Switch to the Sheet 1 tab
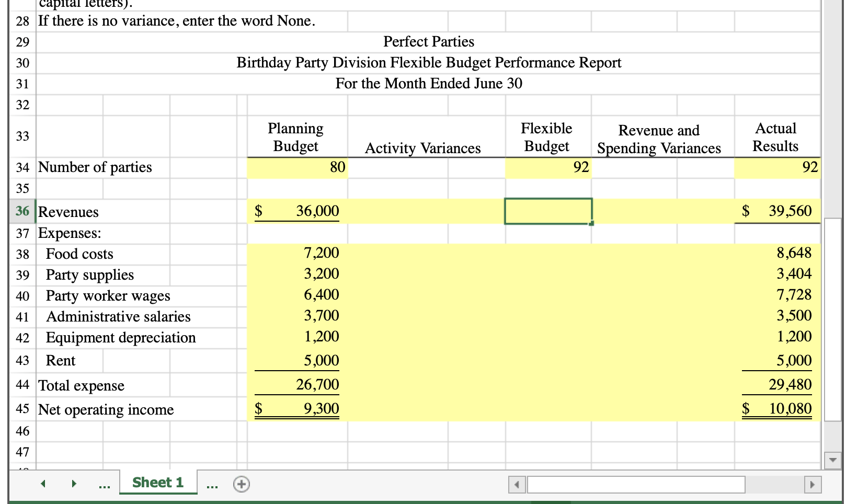The height and width of the screenshot is (504, 846). pos(157,482)
